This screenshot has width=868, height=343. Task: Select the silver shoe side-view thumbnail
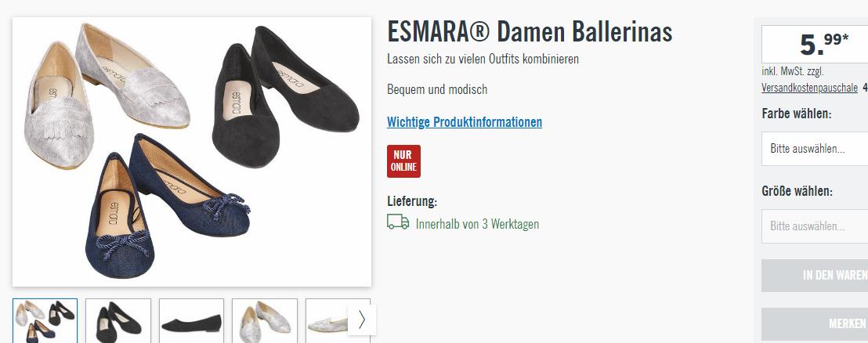coord(327,321)
